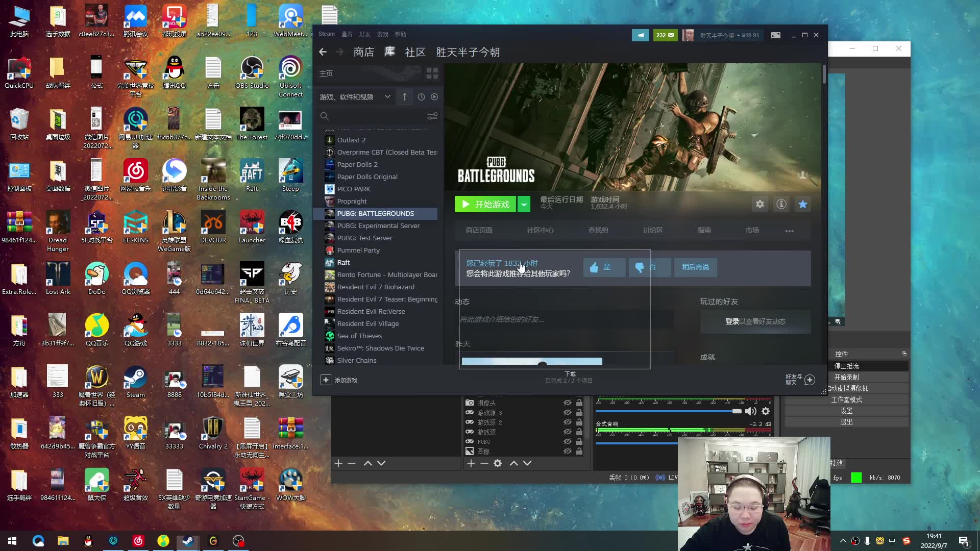Switch to Big Picture mode icon
Screen dimensions: 980x551
(776, 35)
